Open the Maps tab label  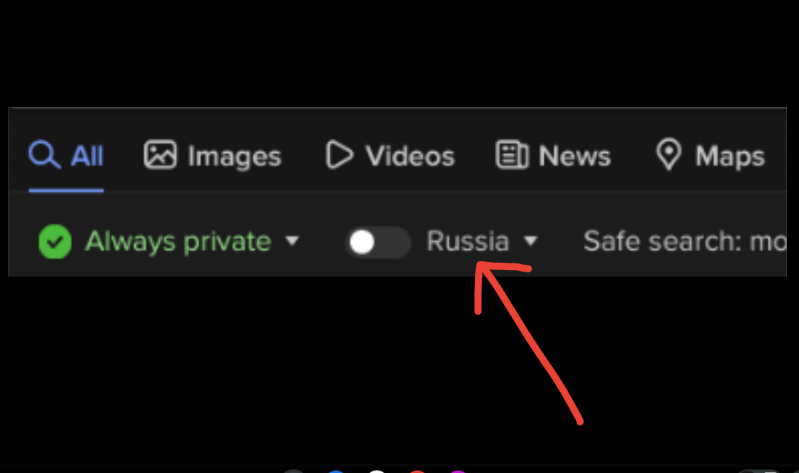(730, 156)
